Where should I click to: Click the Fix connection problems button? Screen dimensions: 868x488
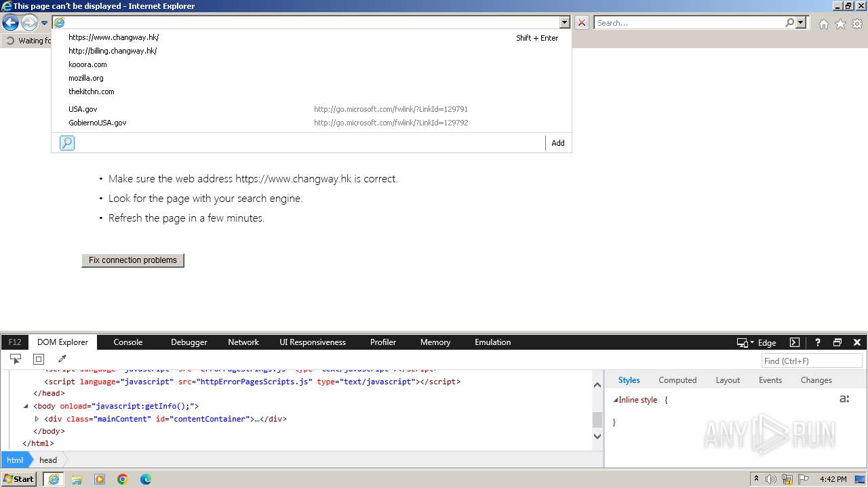pos(133,260)
